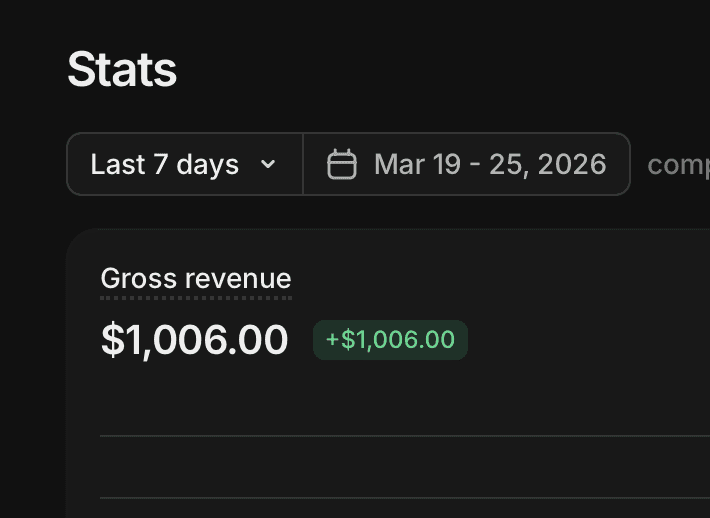Screen dimensions: 710x518
Task: Click the chevron beside Last 7 days
Action: click(x=267, y=164)
